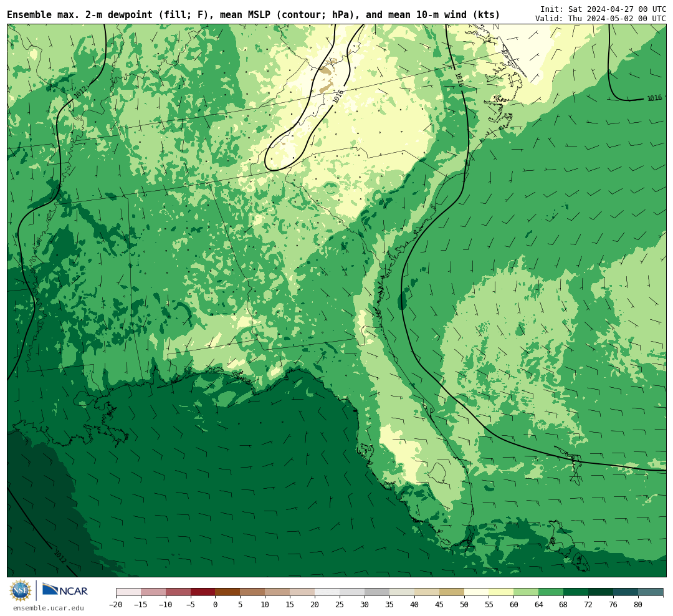Click the colorbar swatch between 55 and 60
Screen dimensions: 673x616
pyautogui.click(x=501, y=592)
